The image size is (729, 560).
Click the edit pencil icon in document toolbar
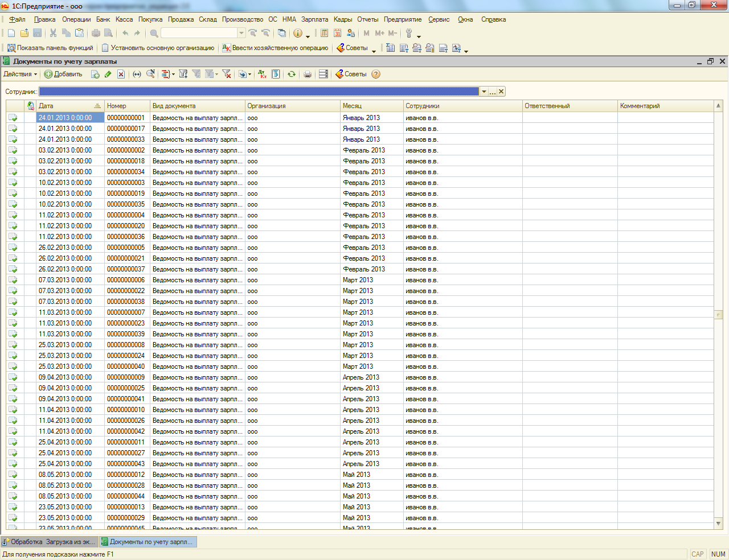pyautogui.click(x=108, y=74)
